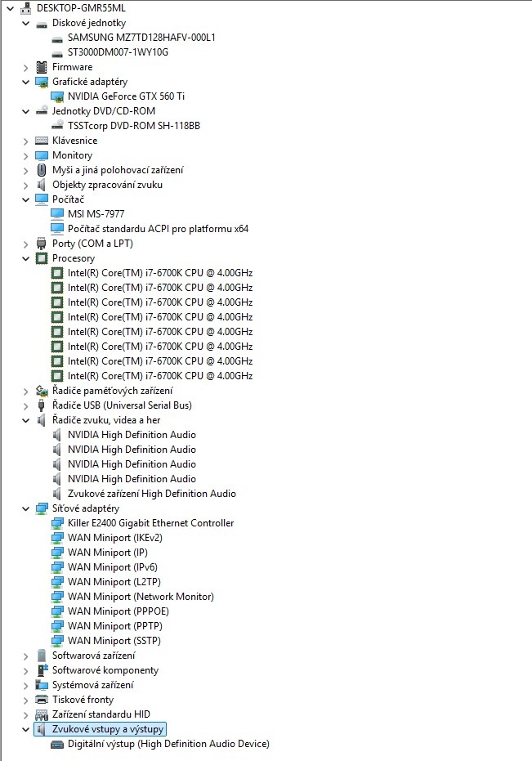This screenshot has height=761, width=532.
Task: Select SAMSUNG MZ7TD128HAFV-000L1 disk entry
Action: coord(141,38)
